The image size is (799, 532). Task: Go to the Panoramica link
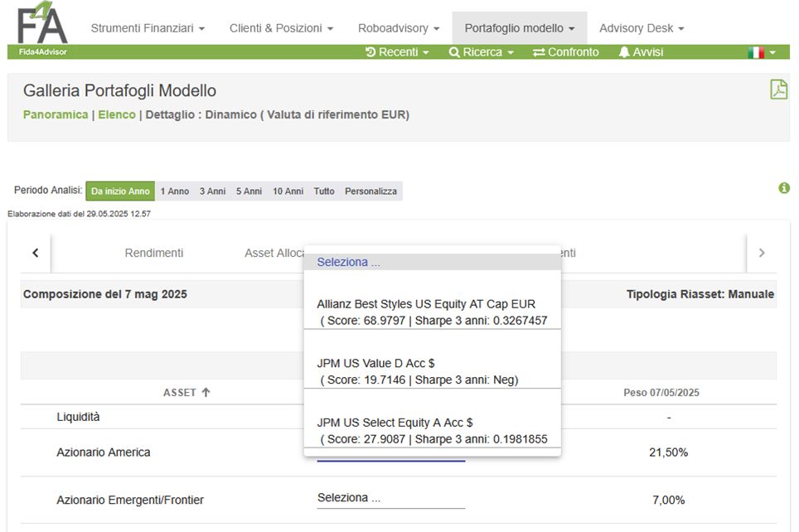click(55, 114)
